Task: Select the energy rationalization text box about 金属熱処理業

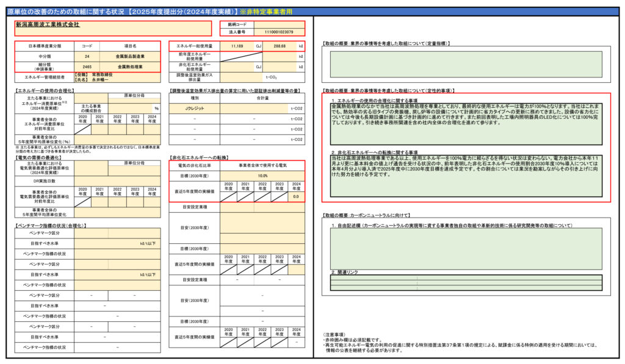Action: tap(466, 123)
